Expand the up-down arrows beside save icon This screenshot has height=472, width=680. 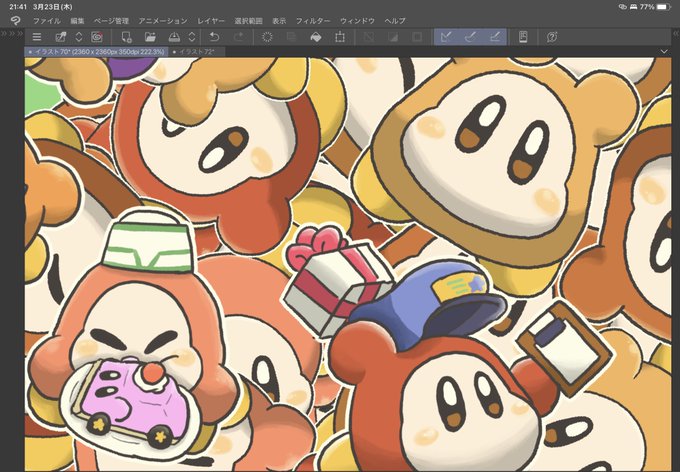coord(192,37)
